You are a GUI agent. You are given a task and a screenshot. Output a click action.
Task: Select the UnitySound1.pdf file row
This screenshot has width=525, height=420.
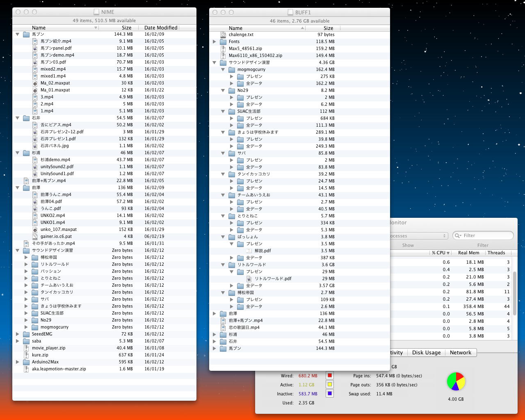[104, 173]
